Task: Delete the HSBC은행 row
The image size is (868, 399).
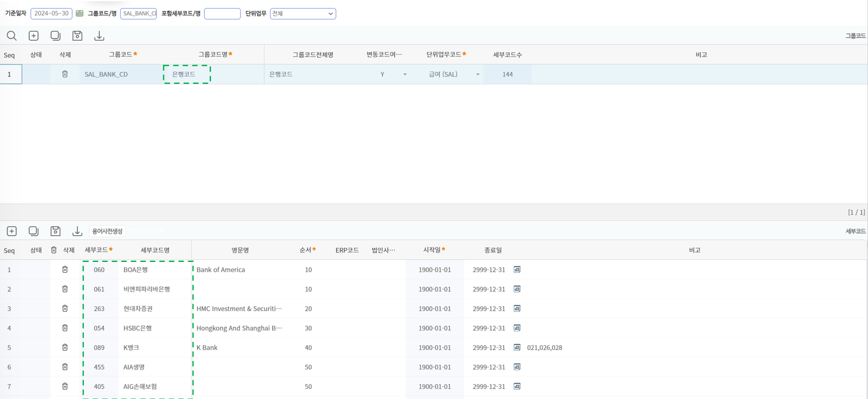Action: [65, 328]
